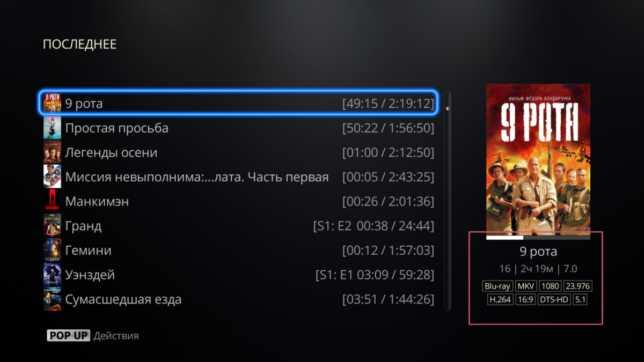Click the ПОСЛЕДНЕЕ section heading

[x=79, y=45]
